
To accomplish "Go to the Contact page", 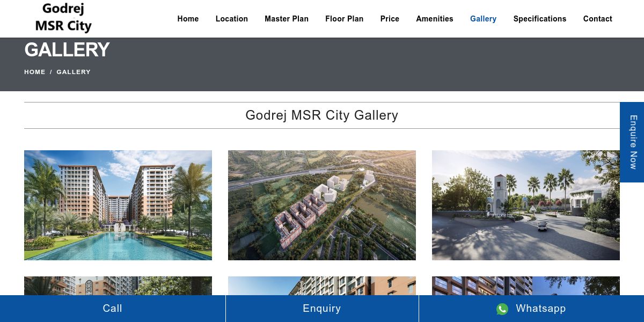I will (598, 19).
